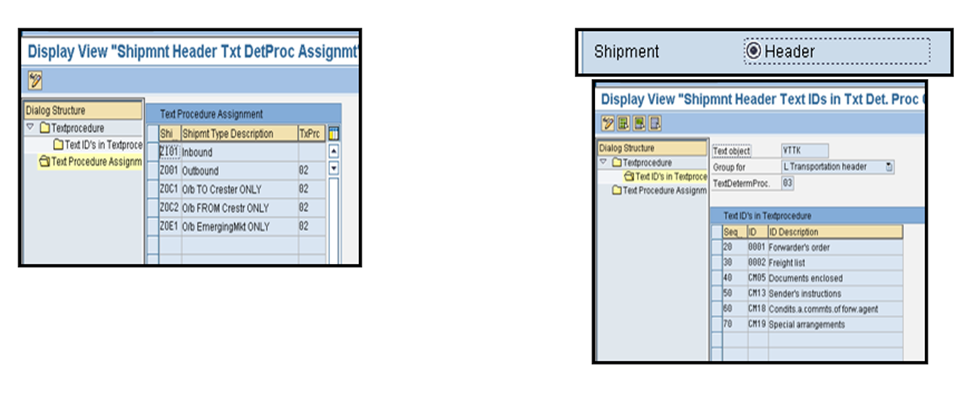Click the scroll up arrow of assignment table

pyautogui.click(x=333, y=151)
